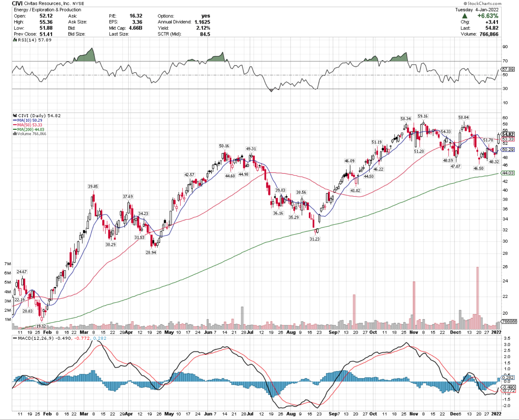The image size is (519, 420).
Task: Click the MA(10) 50.29 legend entry
Action: coord(28,120)
